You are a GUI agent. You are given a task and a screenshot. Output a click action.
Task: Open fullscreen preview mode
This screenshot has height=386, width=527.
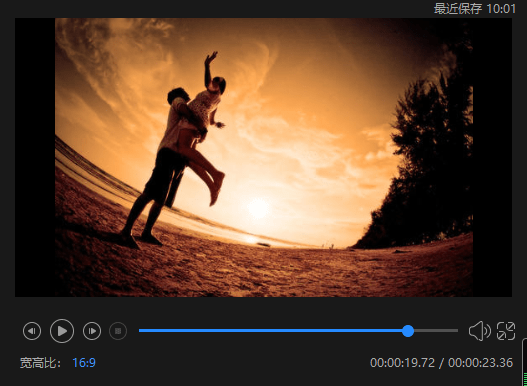506,331
